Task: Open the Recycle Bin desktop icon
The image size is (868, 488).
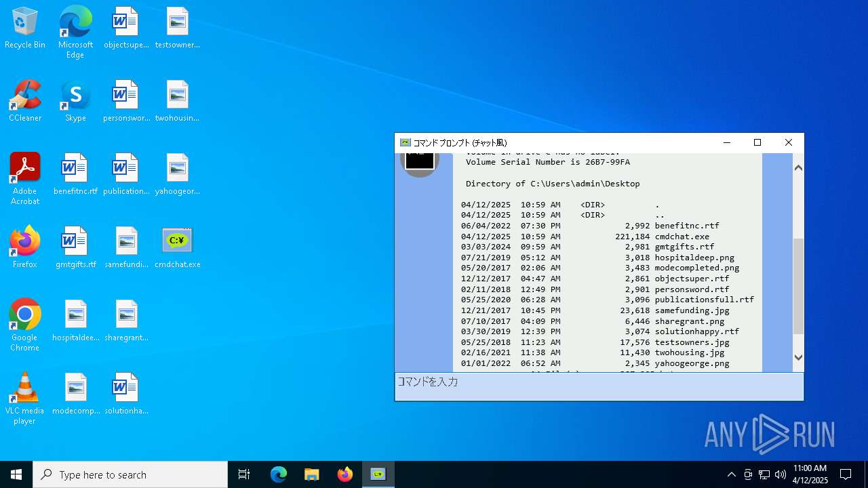Action: [25, 29]
